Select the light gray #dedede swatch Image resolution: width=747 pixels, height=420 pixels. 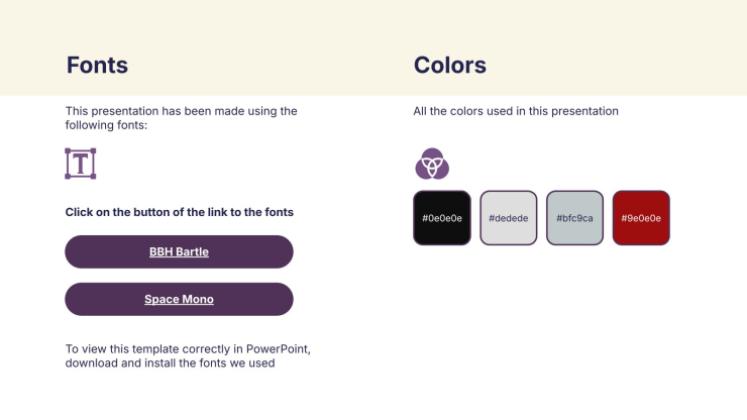(508, 217)
